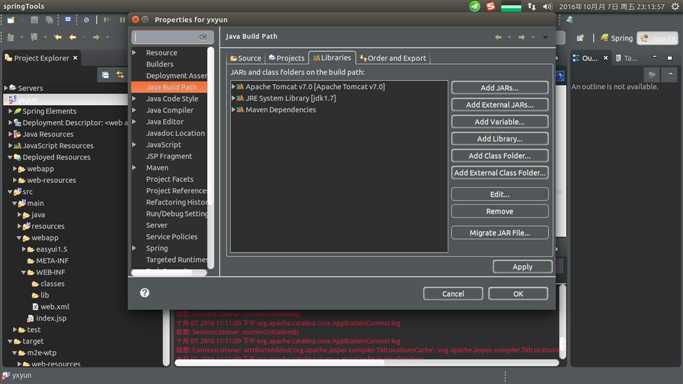This screenshot has width=683, height=384.
Task: Click Add External JARs... button
Action: [x=500, y=104]
